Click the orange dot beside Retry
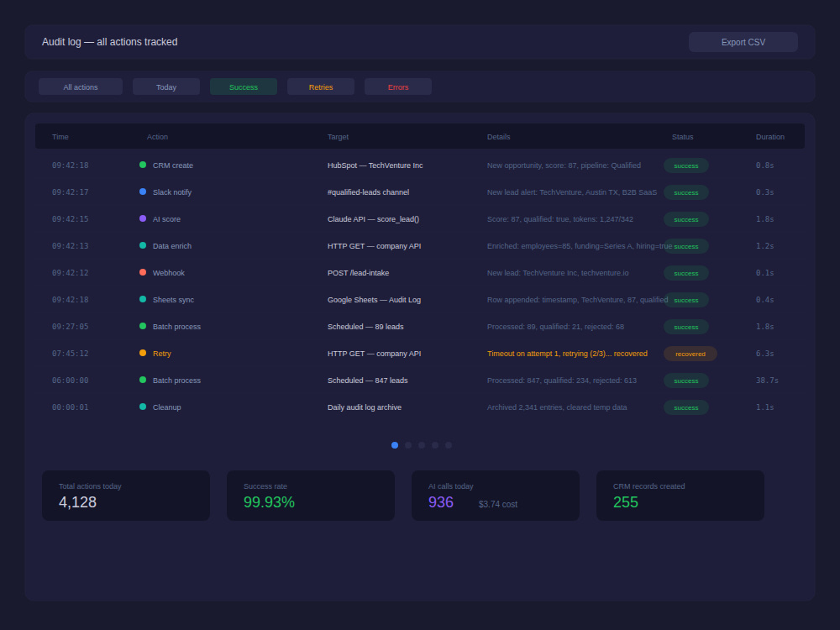Image resolution: width=840 pixels, height=630 pixels. click(x=143, y=353)
